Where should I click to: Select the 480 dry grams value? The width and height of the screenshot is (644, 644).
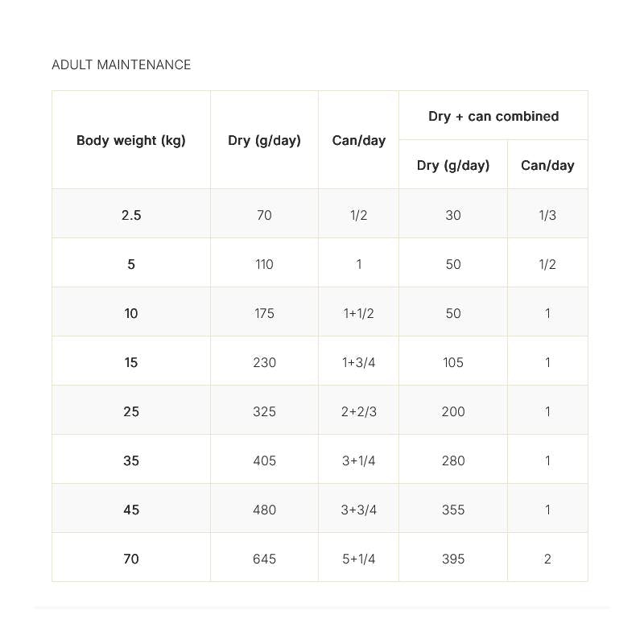pos(264,510)
